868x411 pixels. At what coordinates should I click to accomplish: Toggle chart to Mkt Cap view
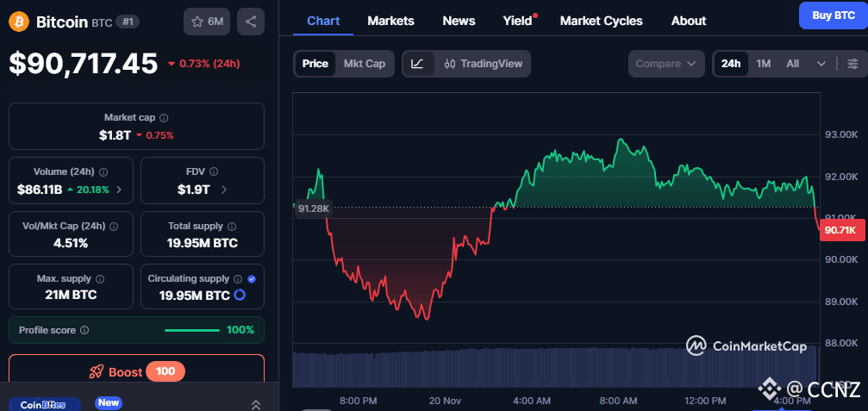tap(365, 64)
